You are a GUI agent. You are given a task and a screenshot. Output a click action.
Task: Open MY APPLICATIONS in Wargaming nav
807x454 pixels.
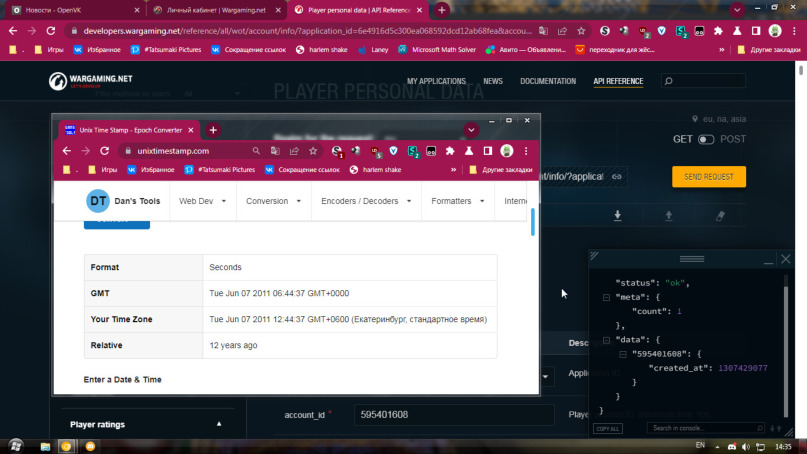click(436, 81)
